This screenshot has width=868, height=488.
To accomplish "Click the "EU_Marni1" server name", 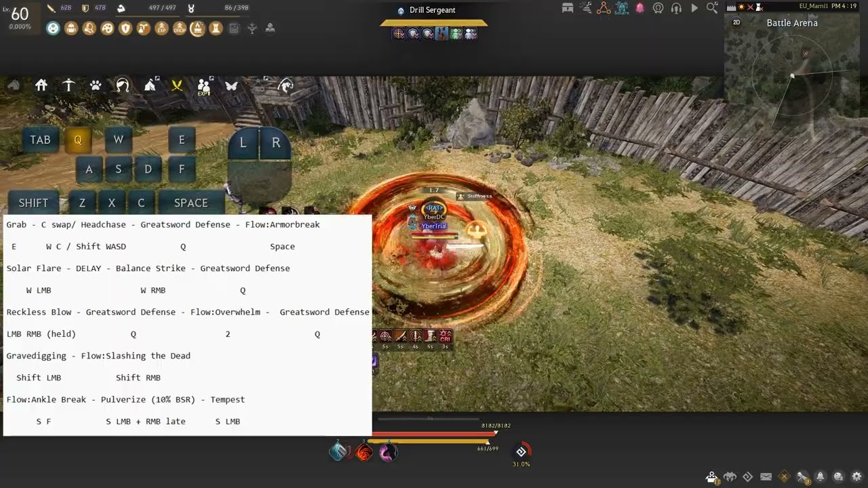I will tap(814, 6).
